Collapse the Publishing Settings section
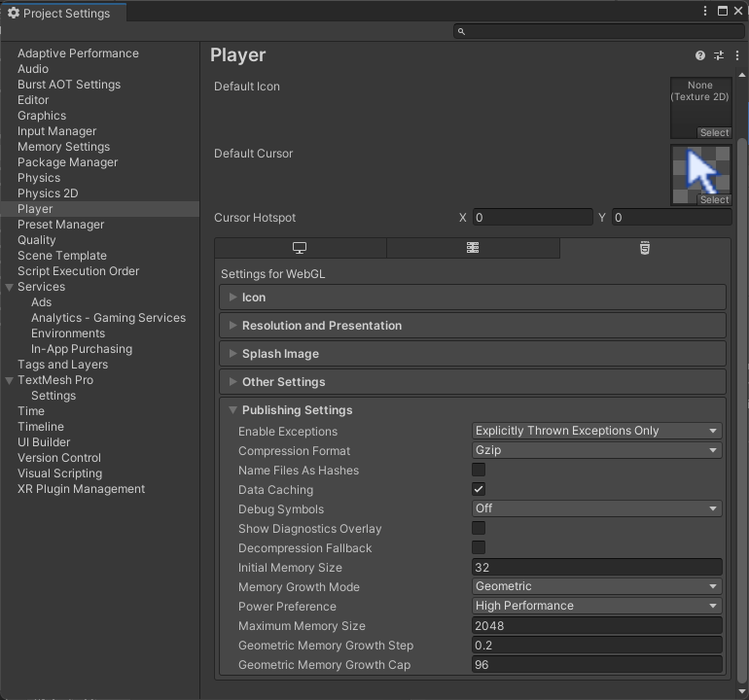The width and height of the screenshot is (749, 700). tap(297, 410)
